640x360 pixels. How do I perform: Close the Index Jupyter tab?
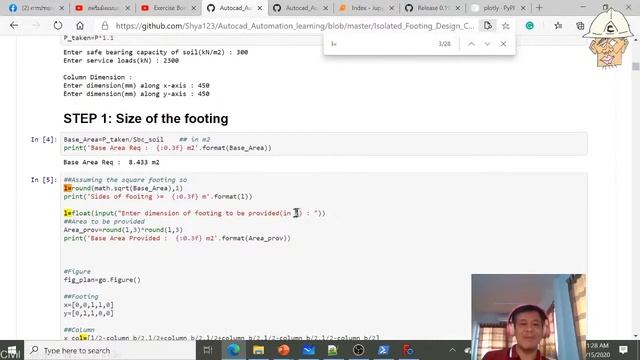pyautogui.click(x=391, y=8)
